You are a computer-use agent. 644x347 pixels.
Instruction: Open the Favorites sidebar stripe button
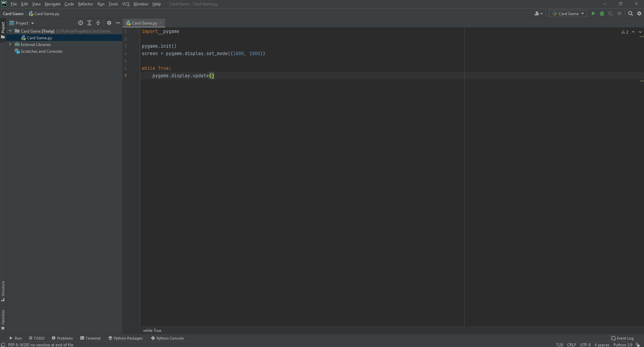3,320
